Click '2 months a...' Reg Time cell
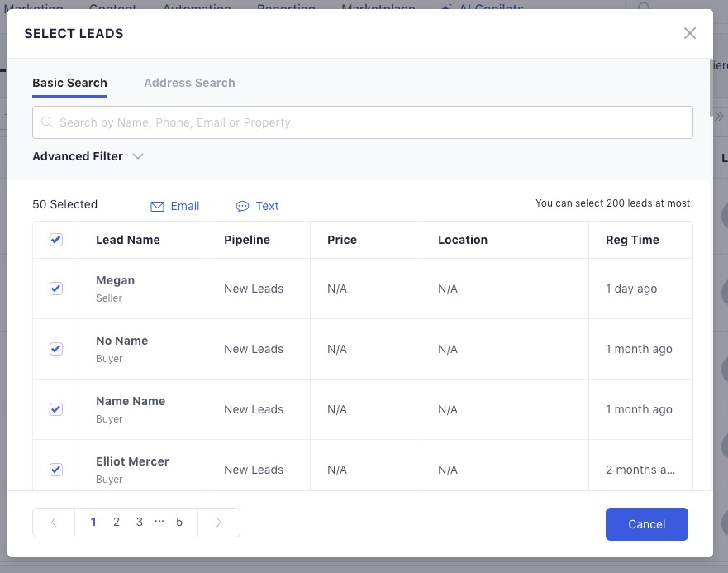The width and height of the screenshot is (728, 573). point(640,470)
